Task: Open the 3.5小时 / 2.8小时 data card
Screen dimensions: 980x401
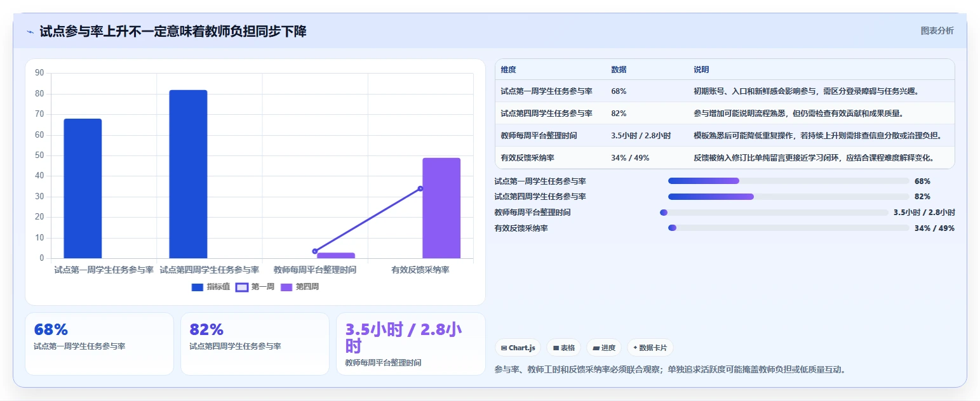Action: pyautogui.click(x=411, y=344)
